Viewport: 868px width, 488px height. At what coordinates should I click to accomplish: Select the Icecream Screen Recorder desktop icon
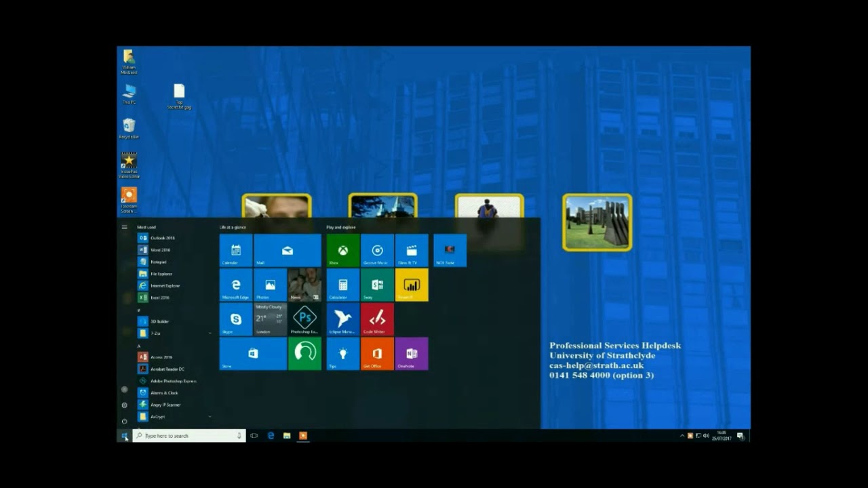click(x=129, y=200)
